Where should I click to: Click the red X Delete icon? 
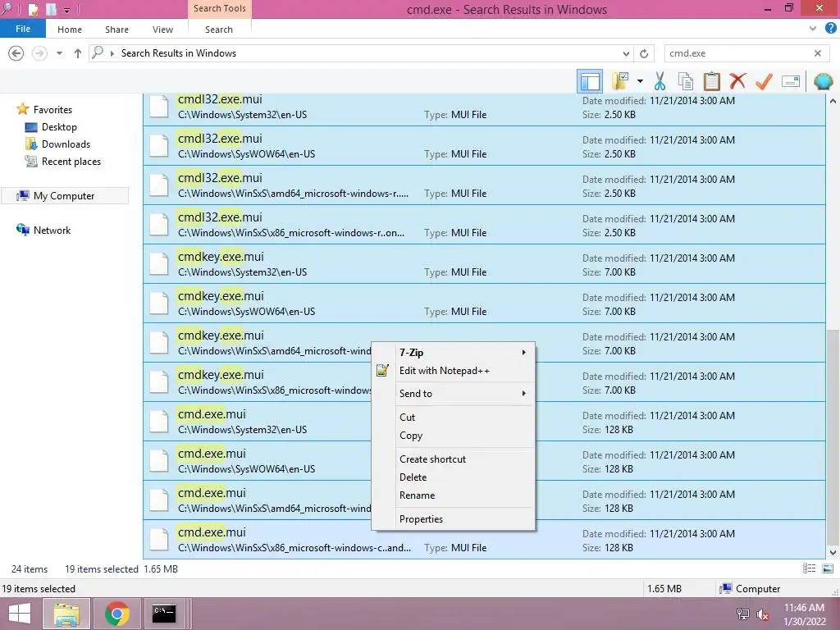(x=737, y=81)
